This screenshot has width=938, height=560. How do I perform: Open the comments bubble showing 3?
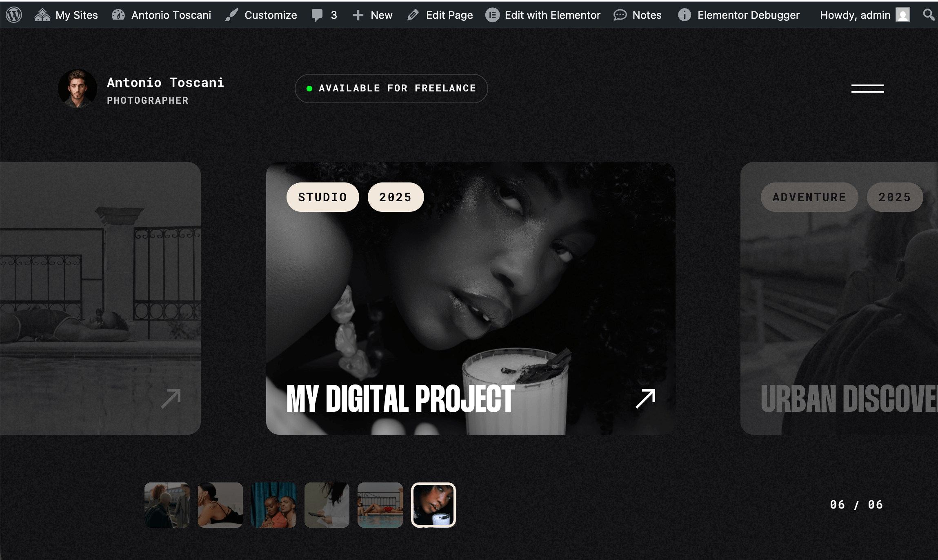pyautogui.click(x=325, y=15)
